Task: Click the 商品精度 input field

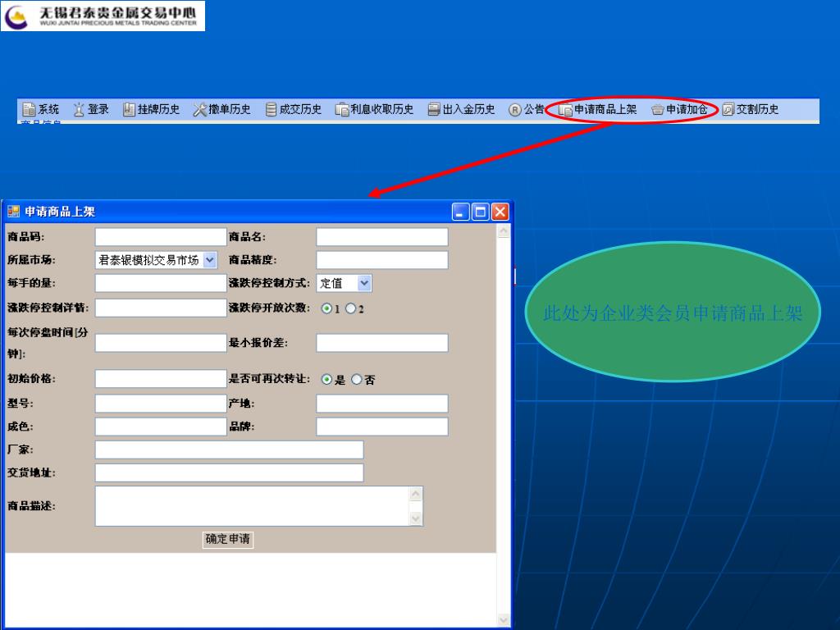Action: (x=382, y=260)
